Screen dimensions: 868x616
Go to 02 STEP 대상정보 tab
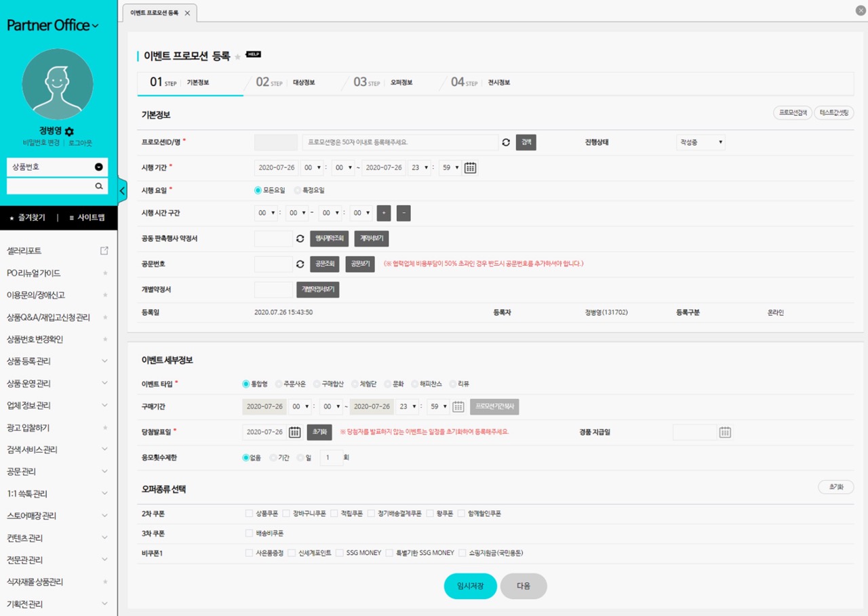[285, 83]
